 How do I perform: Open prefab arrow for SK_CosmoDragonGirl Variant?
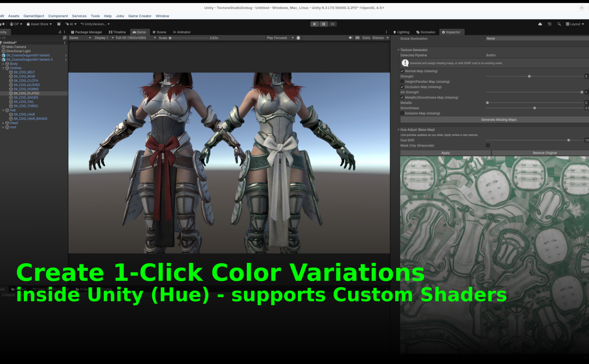click(x=66, y=55)
